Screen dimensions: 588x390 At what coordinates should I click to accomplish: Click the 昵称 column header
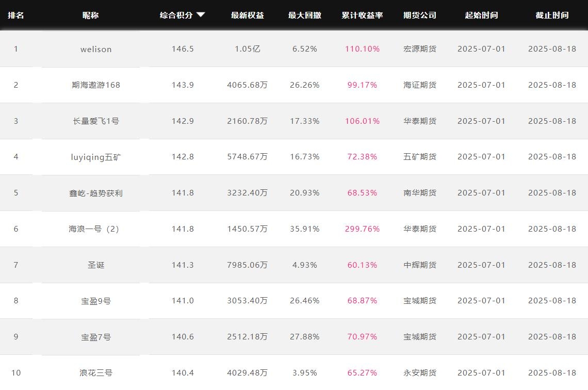90,15
